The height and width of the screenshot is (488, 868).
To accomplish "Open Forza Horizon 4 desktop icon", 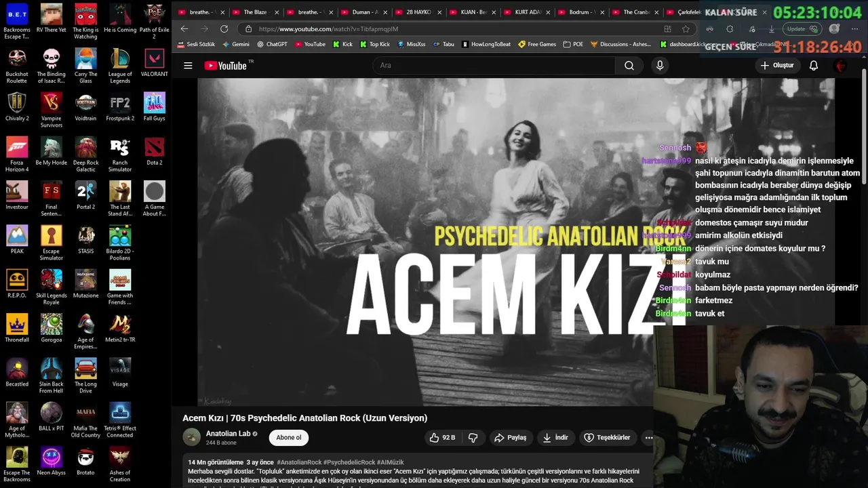I will (x=17, y=155).
